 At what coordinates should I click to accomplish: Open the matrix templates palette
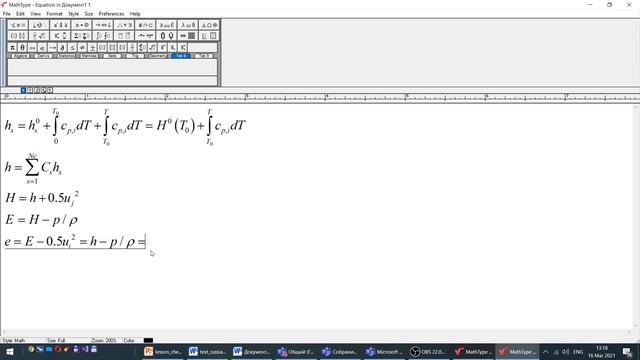point(188,36)
